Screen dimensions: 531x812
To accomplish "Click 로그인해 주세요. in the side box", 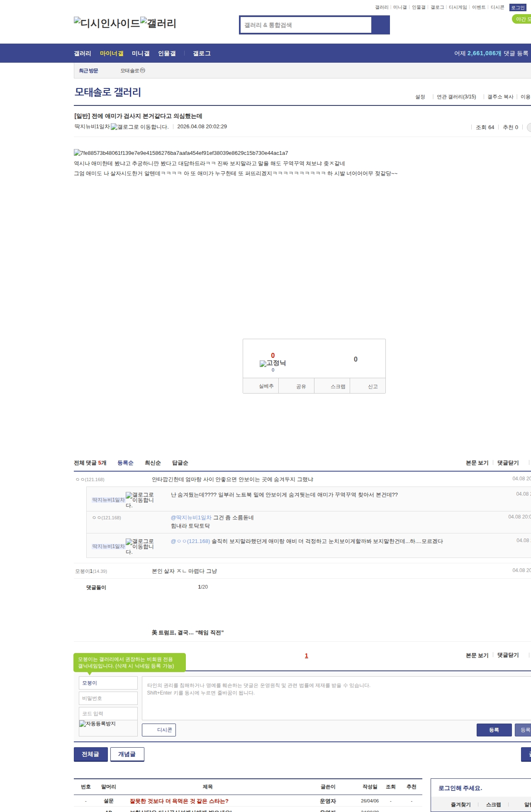I will pos(460,788).
